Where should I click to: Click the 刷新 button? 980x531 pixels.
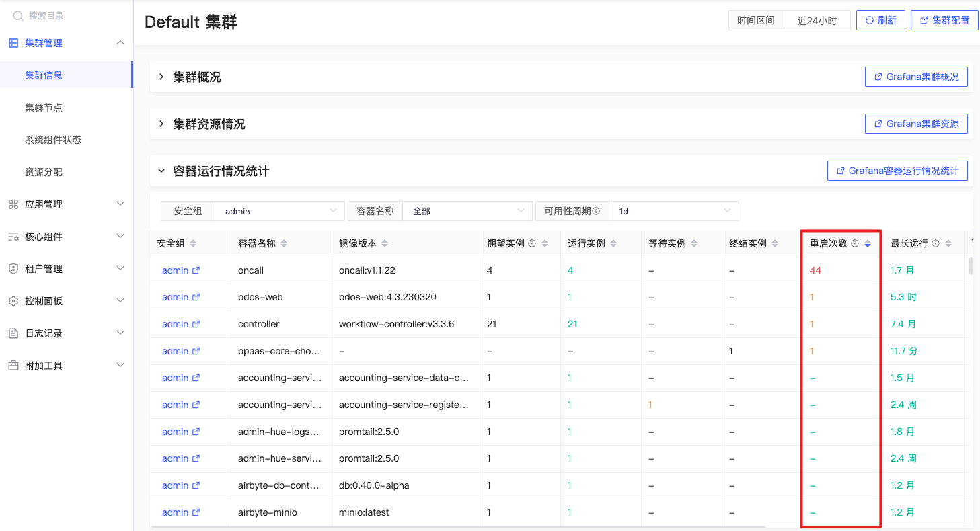coord(880,20)
